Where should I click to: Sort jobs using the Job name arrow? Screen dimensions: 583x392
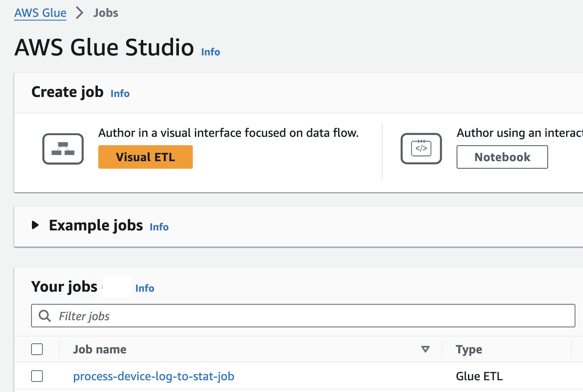[425, 349]
